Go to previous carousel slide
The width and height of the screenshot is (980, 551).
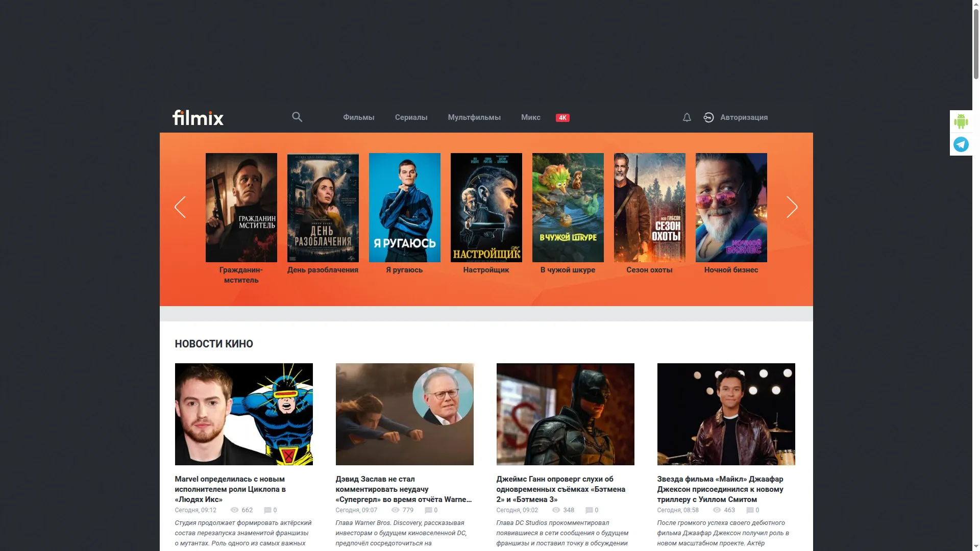coord(180,207)
